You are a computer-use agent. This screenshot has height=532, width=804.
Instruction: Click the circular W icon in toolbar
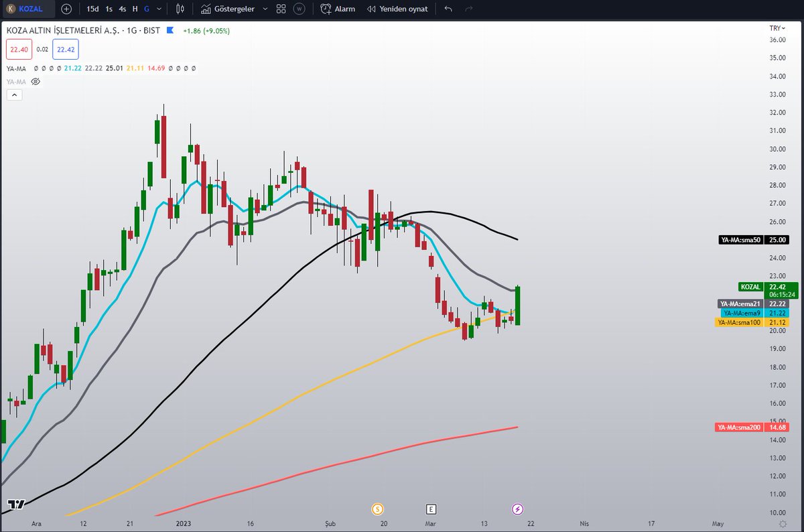[299, 9]
